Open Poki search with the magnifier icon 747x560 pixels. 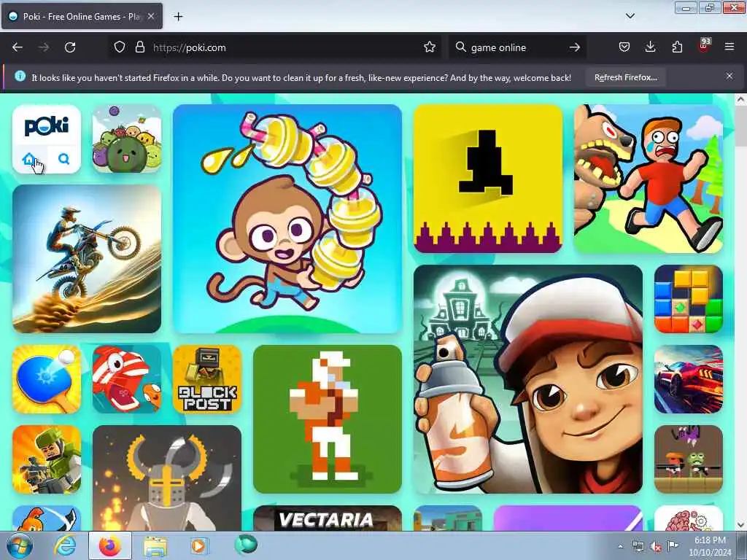point(64,158)
